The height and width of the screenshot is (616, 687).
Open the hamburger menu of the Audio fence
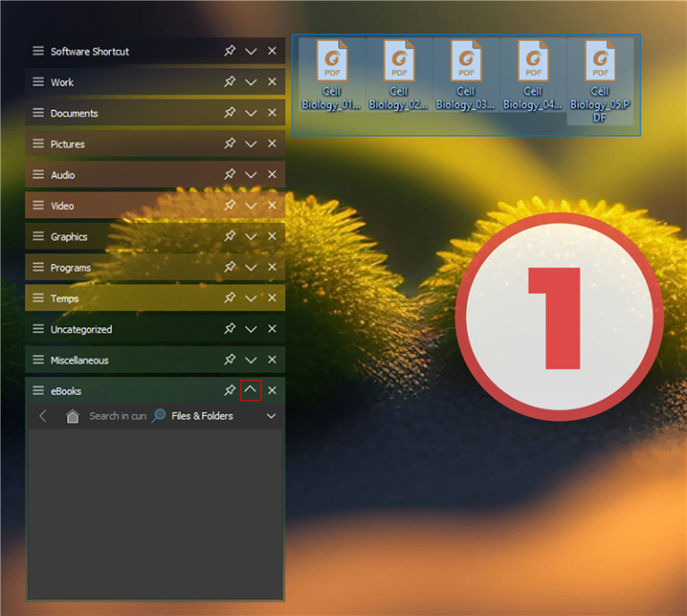tap(38, 174)
